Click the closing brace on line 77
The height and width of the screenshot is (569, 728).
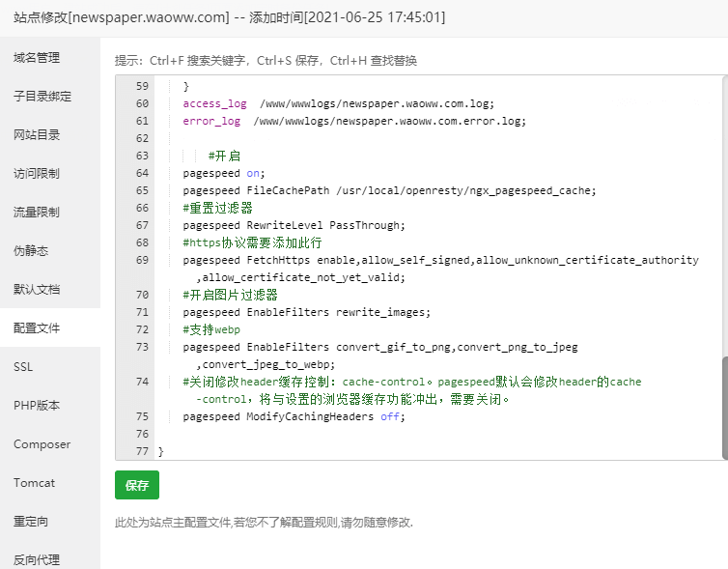(x=160, y=451)
